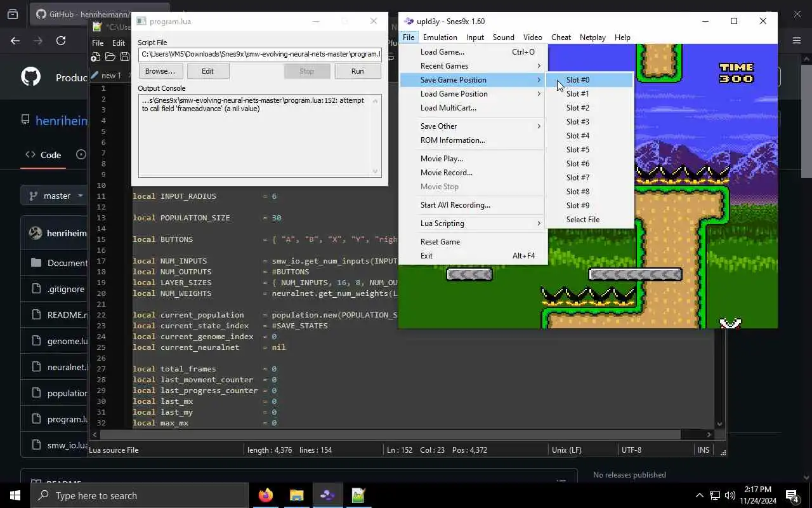The height and width of the screenshot is (508, 812).
Task: Select Load MultiCart... menu entry
Action: pos(473,108)
